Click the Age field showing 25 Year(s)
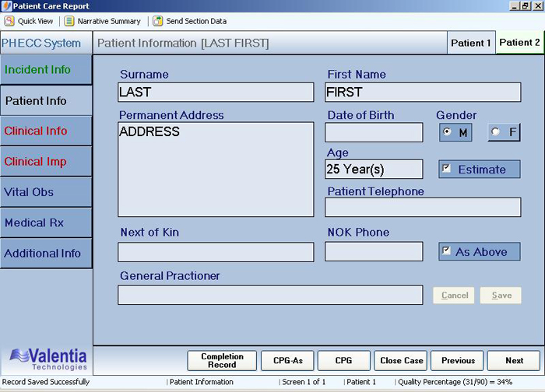 click(x=374, y=170)
